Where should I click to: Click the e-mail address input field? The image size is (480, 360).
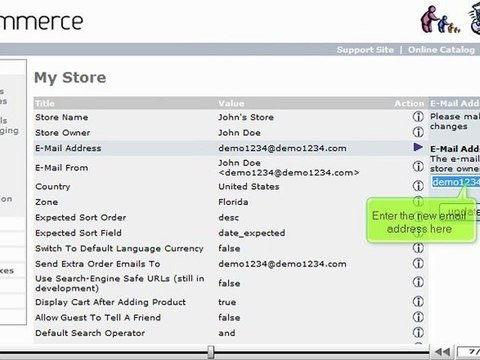[x=455, y=182]
